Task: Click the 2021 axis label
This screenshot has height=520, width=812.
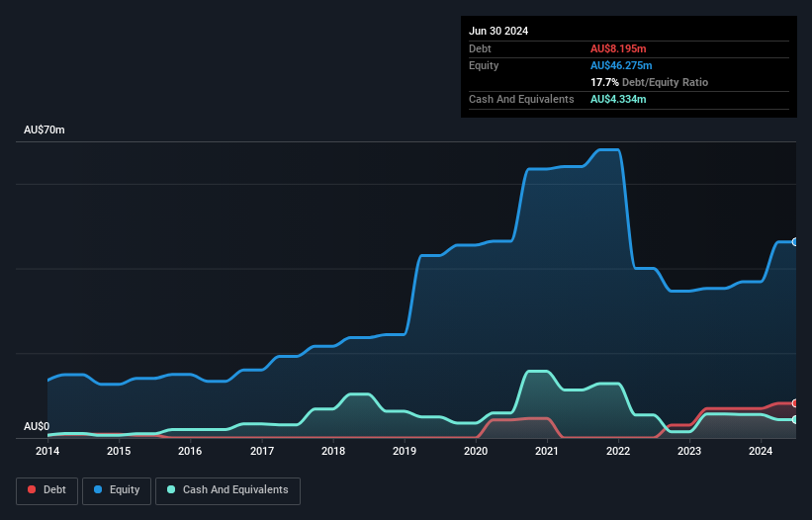Action: click(x=547, y=451)
